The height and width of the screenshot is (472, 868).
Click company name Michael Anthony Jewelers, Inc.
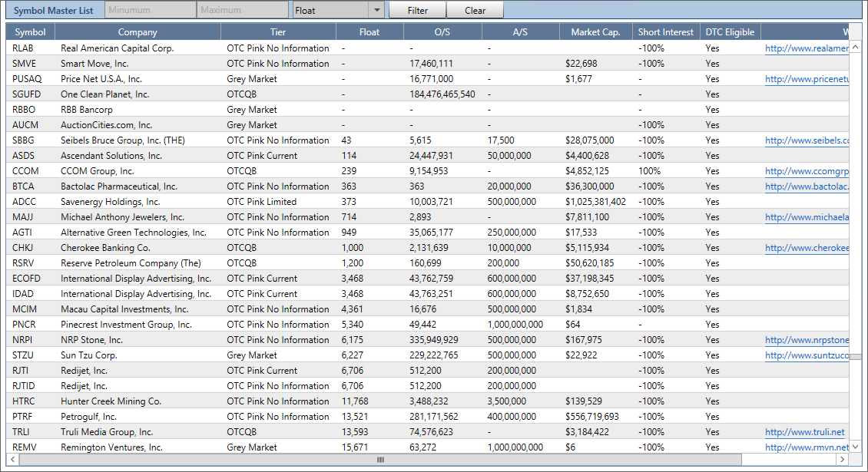pos(122,217)
